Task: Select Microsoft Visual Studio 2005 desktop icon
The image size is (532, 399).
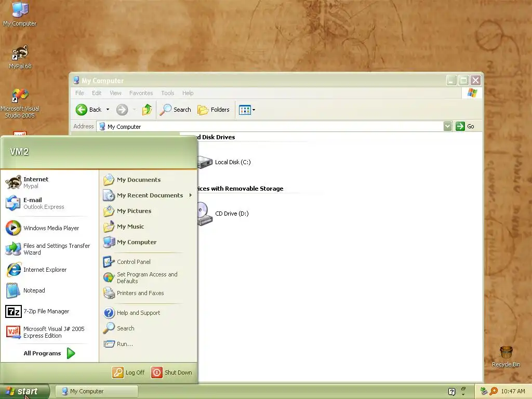Action: click(20, 103)
